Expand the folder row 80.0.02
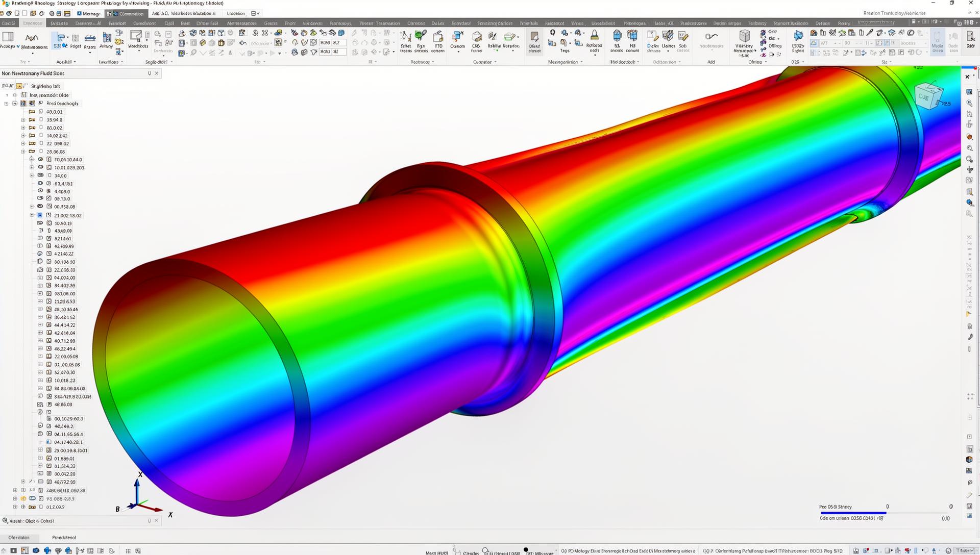The height and width of the screenshot is (555, 980). [23, 128]
